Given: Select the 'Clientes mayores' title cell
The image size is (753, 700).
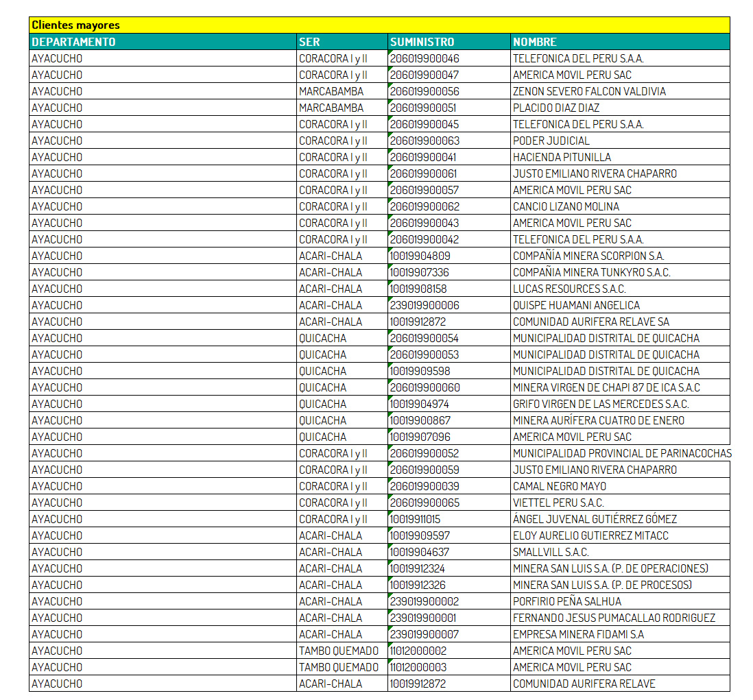Looking at the screenshot, I should tap(379, 25).
